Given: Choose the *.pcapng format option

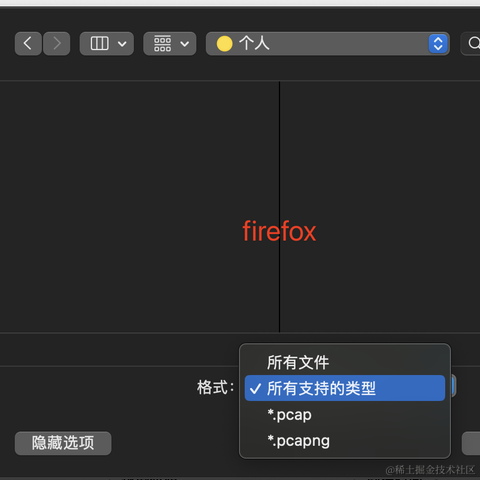Looking at the screenshot, I should (345, 441).
